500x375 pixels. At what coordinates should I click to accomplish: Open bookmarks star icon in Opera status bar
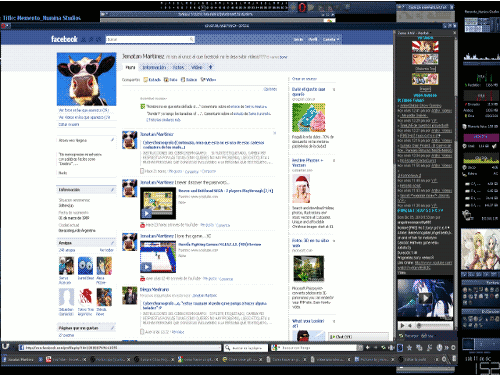coord(409,348)
